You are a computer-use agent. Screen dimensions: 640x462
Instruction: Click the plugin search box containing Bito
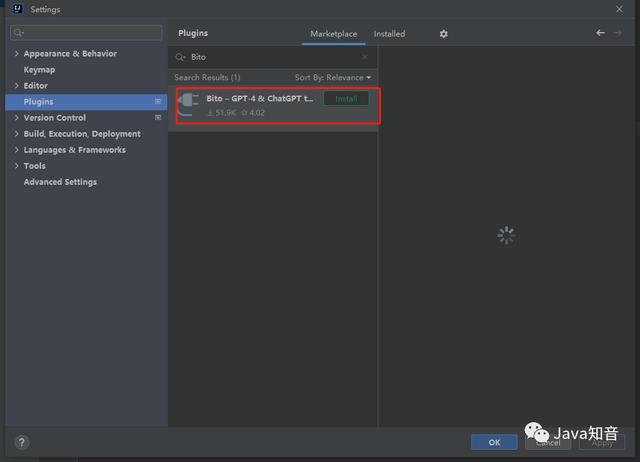point(270,57)
